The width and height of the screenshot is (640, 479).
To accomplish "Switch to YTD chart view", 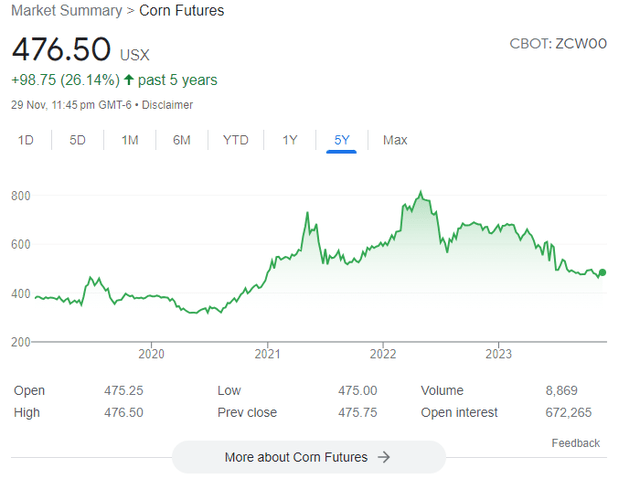I will 235,140.
